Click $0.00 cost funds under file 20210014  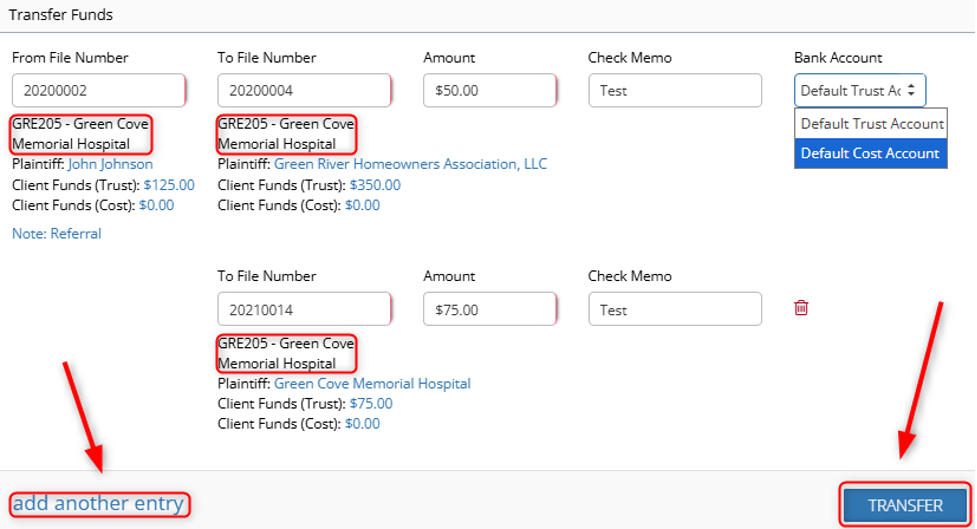(363, 424)
